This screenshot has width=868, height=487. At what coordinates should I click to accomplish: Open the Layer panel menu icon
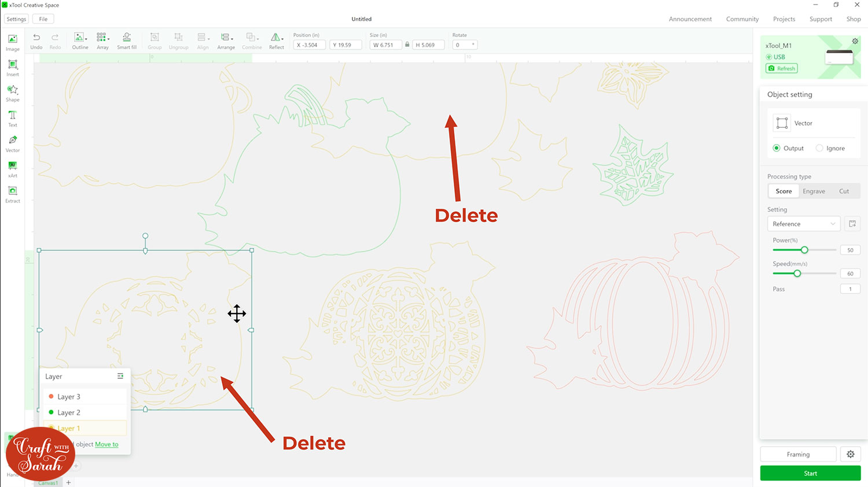point(120,376)
